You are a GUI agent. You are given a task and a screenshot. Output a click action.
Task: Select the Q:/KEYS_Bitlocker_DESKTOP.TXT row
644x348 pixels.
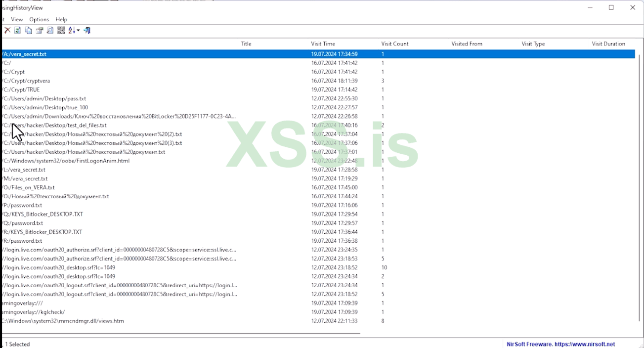(318, 214)
